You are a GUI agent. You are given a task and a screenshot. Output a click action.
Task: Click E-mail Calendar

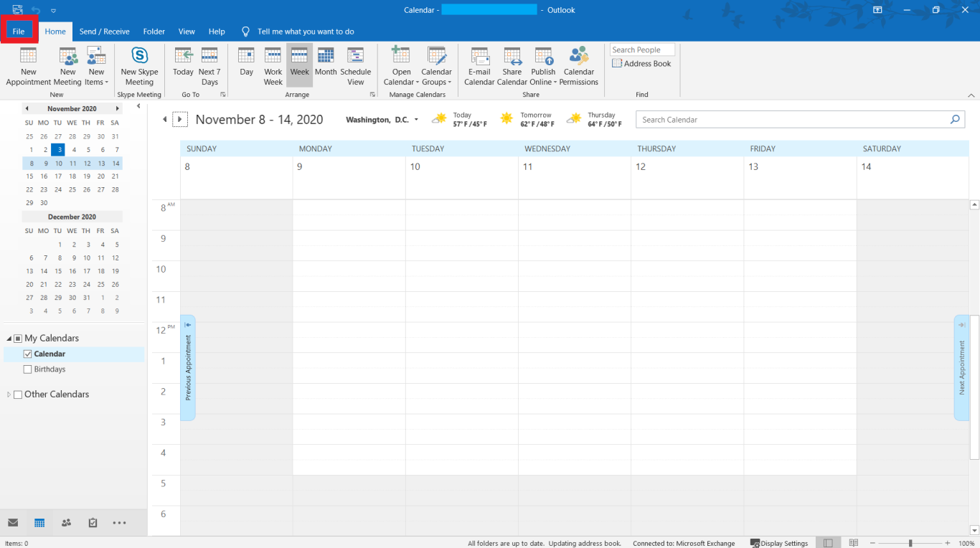pyautogui.click(x=479, y=66)
